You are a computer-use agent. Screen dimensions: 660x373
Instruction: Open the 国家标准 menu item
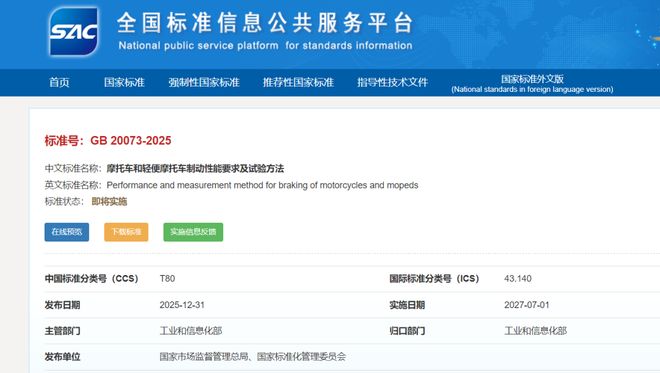[x=124, y=82]
